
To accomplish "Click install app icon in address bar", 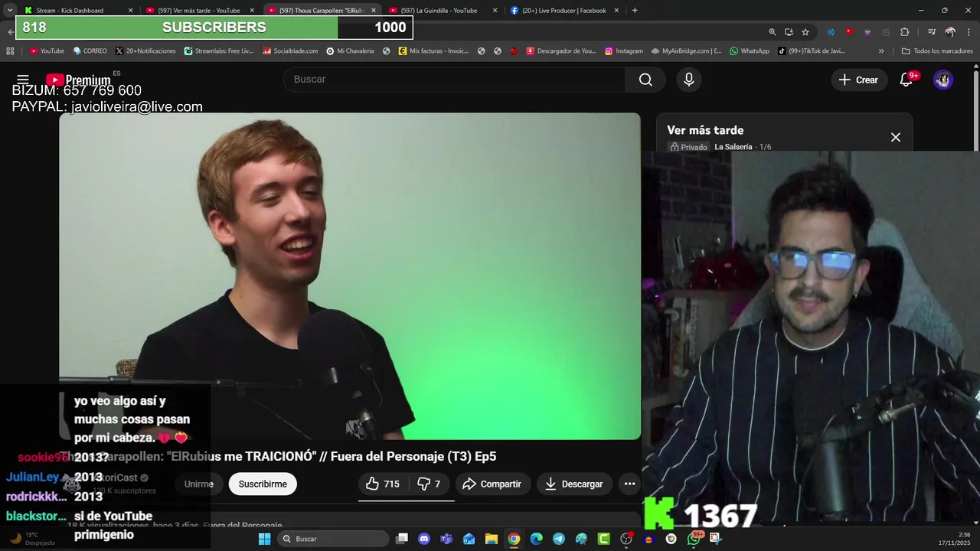I will coord(789,32).
